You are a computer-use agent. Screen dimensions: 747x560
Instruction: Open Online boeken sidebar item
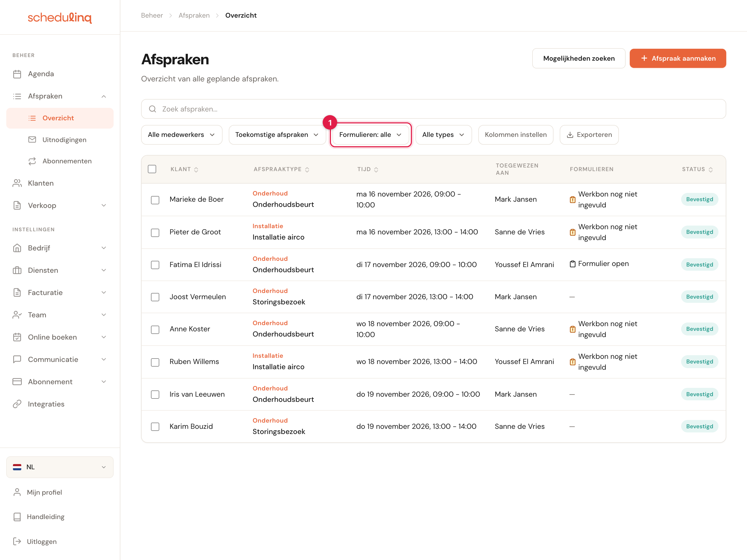(60, 337)
